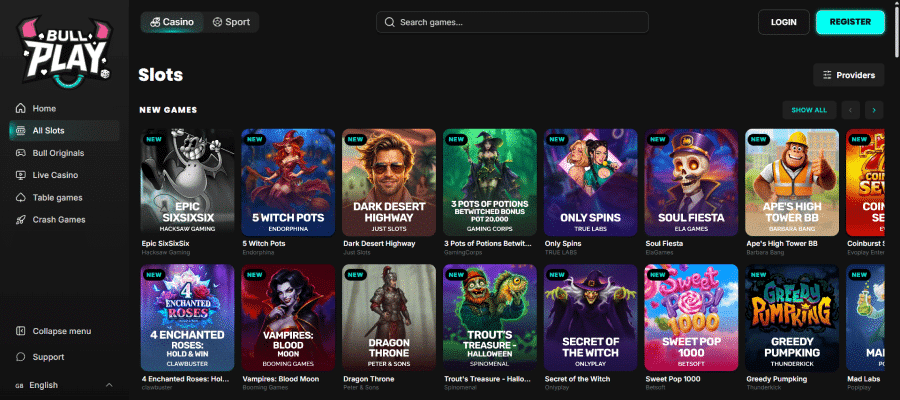Click the NEW GAMES section heading

pos(168,110)
